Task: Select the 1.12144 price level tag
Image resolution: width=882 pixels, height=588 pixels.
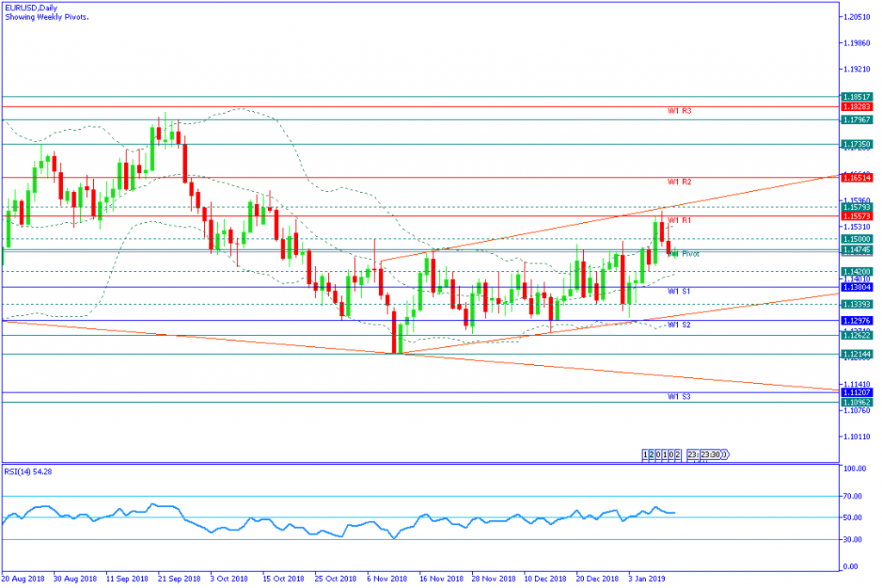Action: coord(858,354)
